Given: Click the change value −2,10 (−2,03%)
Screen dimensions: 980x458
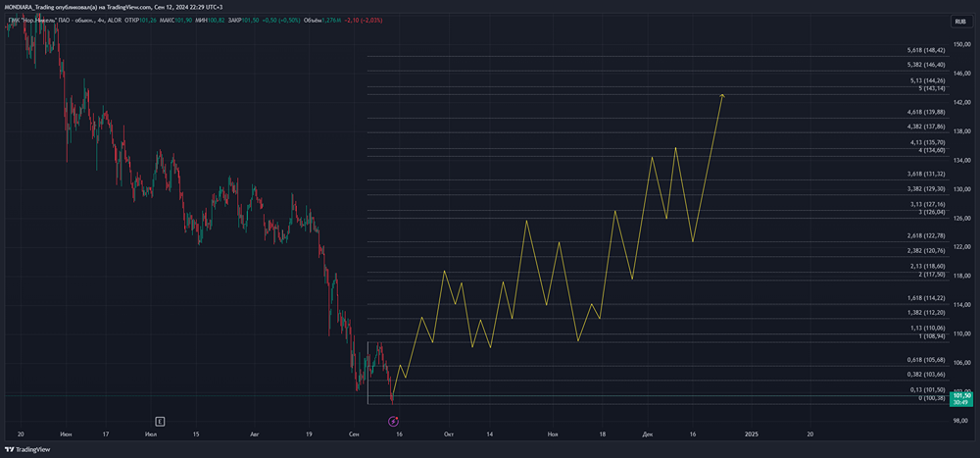Looking at the screenshot, I should click(x=364, y=20).
